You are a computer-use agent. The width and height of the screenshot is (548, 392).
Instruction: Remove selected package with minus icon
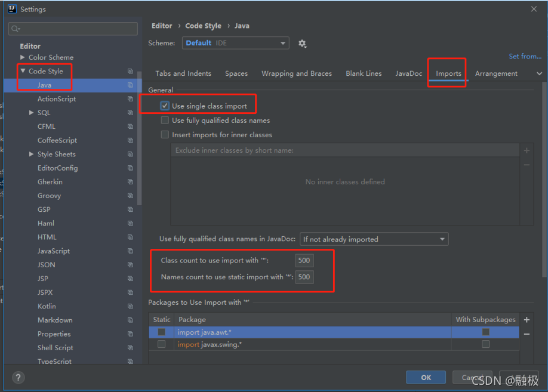(x=527, y=334)
